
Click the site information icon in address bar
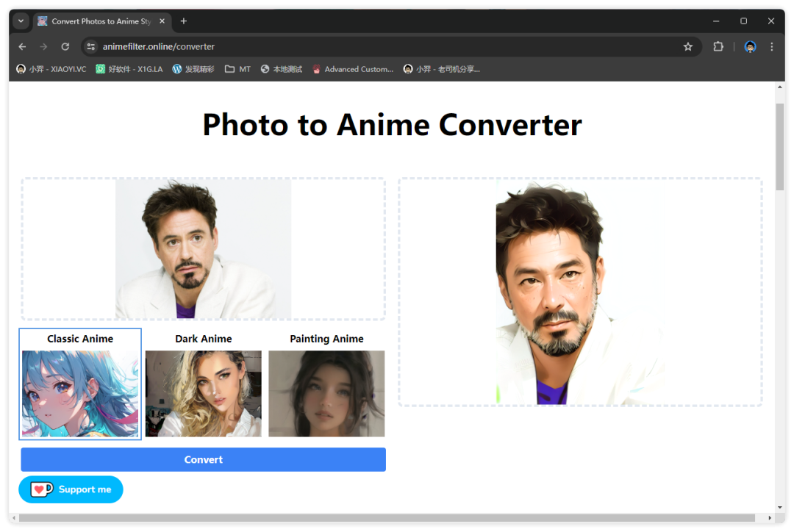90,46
